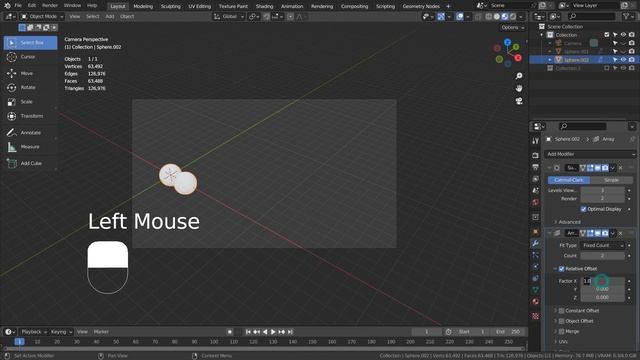
Task: Remove the Array modifier with X
Action: (x=621, y=233)
